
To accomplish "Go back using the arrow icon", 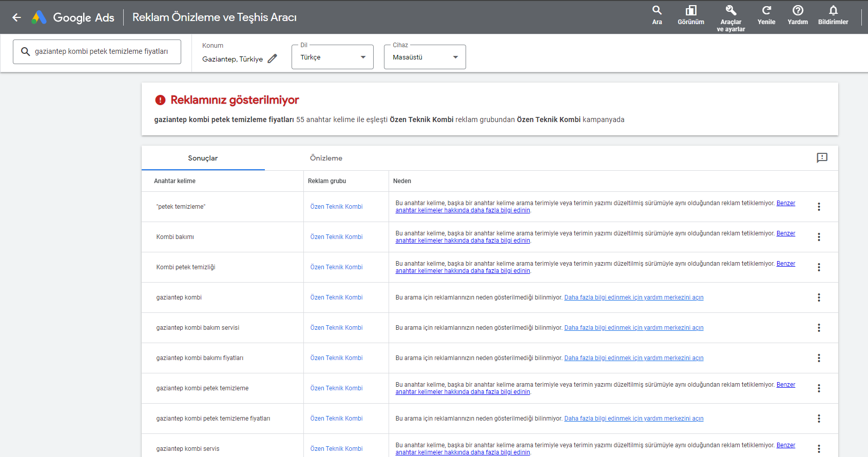I will (x=16, y=17).
